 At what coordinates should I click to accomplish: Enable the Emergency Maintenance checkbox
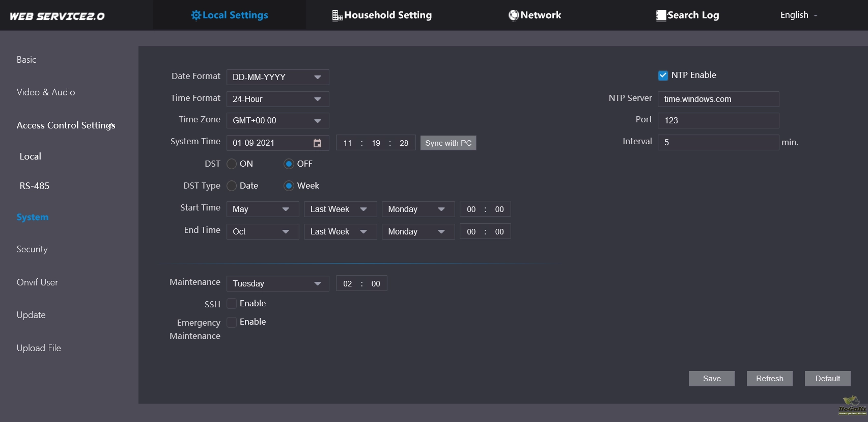(232, 322)
